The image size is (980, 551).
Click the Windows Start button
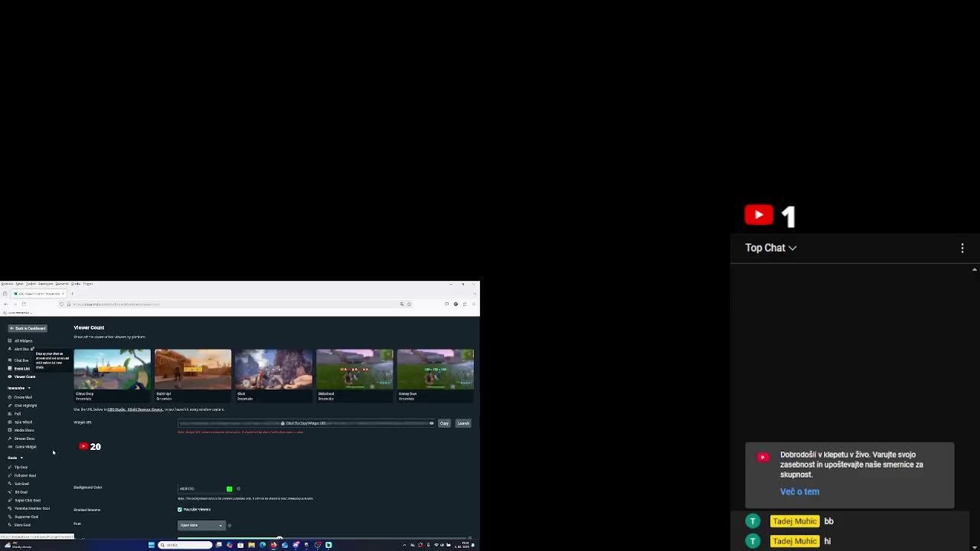152,545
